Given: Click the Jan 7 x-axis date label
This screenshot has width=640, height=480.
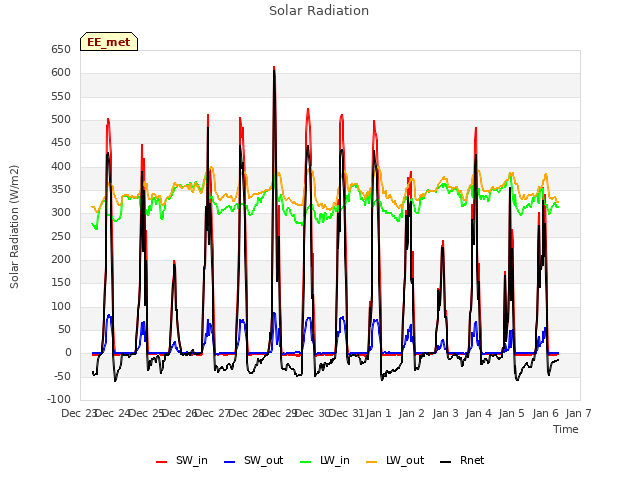Looking at the screenshot, I should [578, 413].
